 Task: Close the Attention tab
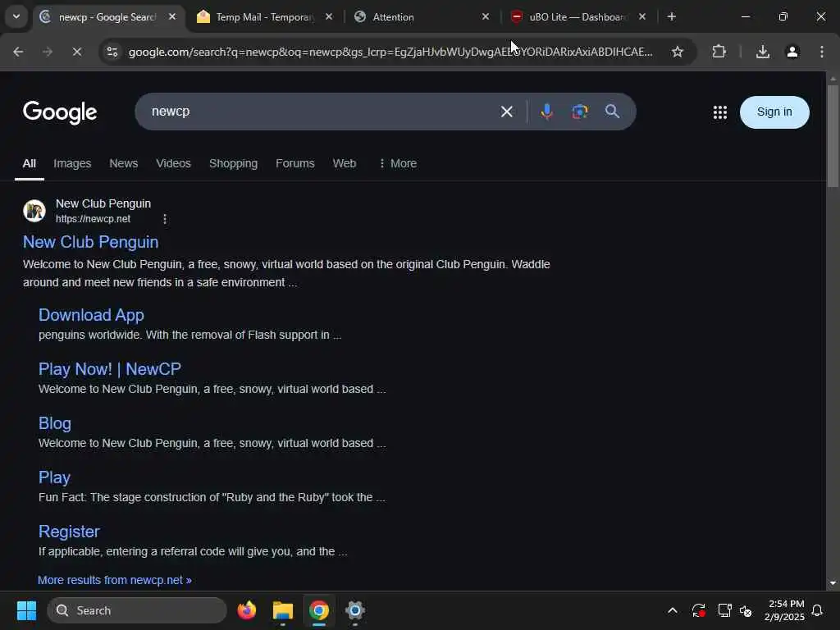pyautogui.click(x=486, y=16)
